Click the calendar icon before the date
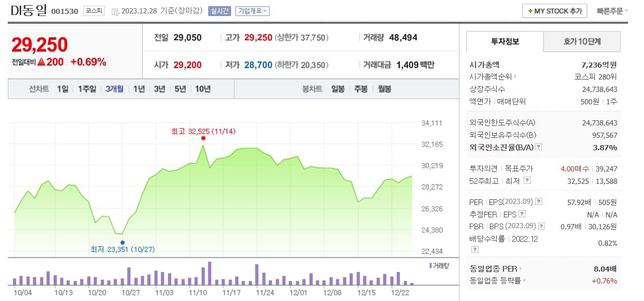 115,11
